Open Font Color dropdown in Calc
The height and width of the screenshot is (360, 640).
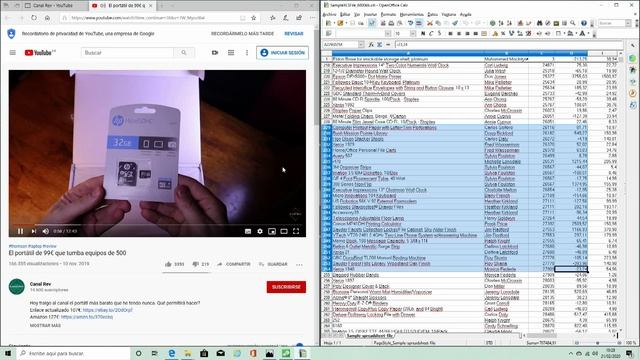tap(589, 33)
